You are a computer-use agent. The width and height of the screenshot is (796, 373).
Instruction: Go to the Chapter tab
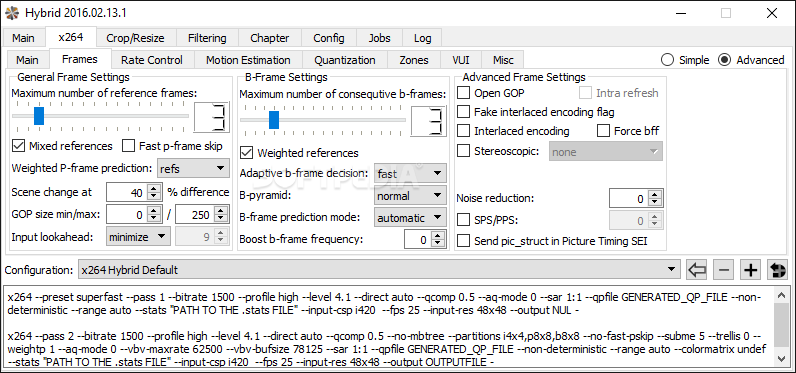pos(270,38)
